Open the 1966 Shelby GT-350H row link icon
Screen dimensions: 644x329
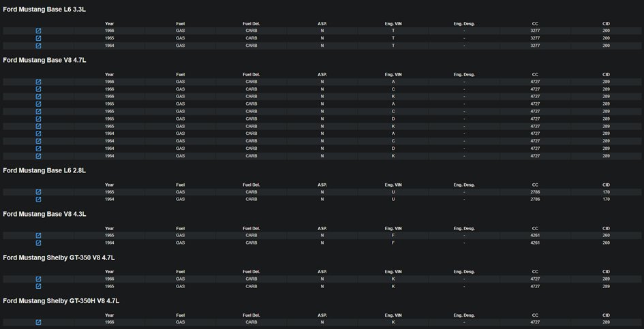point(38,322)
